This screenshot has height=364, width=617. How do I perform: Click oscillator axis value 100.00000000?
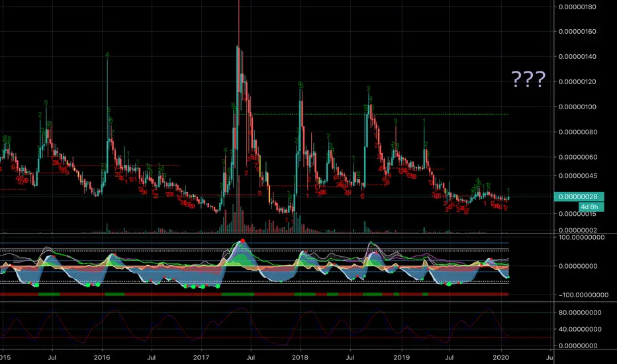coord(581,238)
